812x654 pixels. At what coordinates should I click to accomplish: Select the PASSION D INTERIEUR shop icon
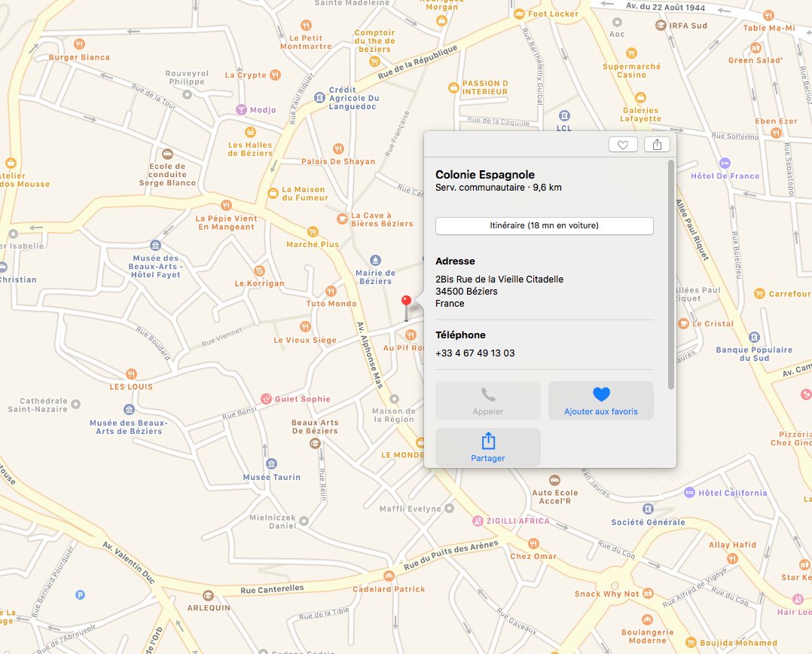[453, 87]
